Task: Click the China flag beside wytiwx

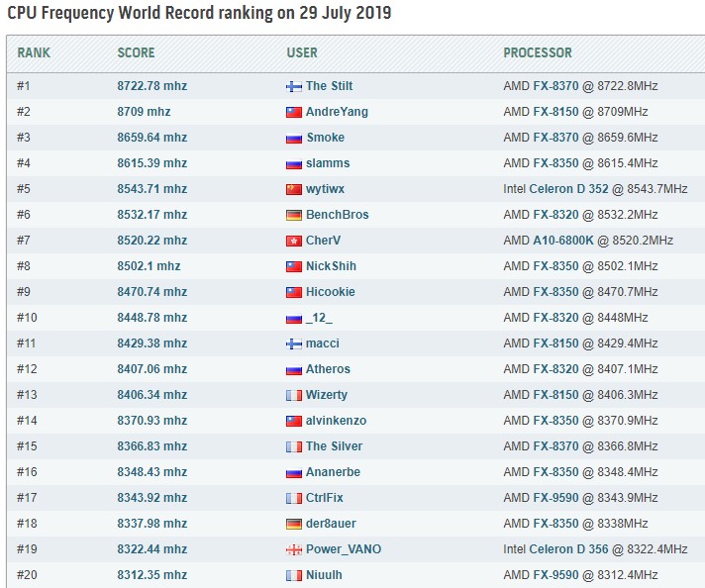Action: (294, 189)
